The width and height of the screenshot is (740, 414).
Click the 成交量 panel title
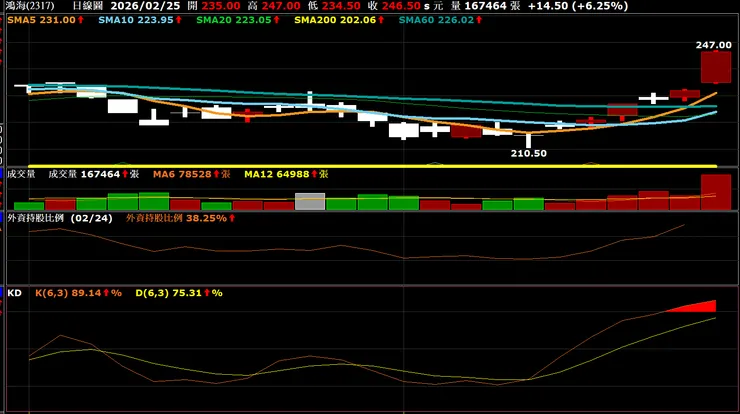[21, 174]
